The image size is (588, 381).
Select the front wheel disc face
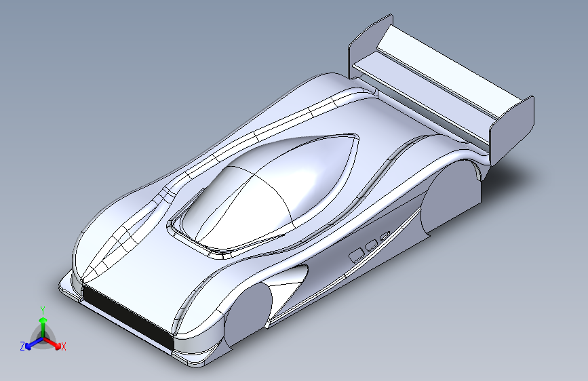248,315
